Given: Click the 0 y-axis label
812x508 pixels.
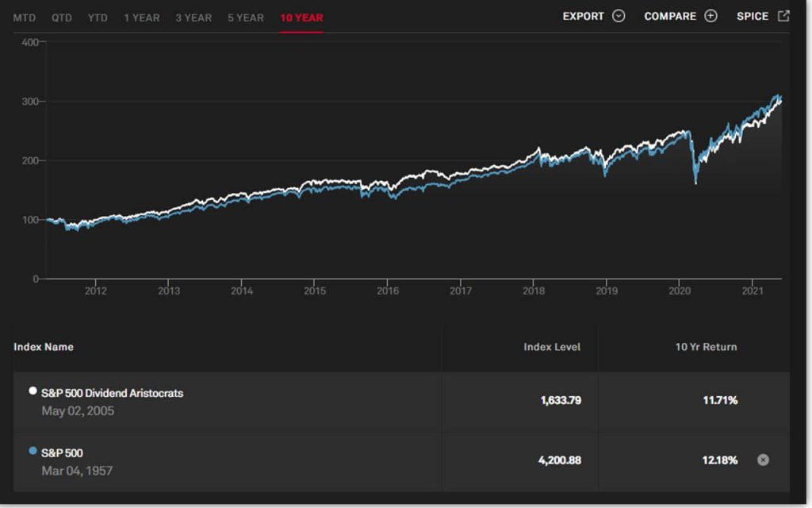Looking at the screenshot, I should click(36, 279).
